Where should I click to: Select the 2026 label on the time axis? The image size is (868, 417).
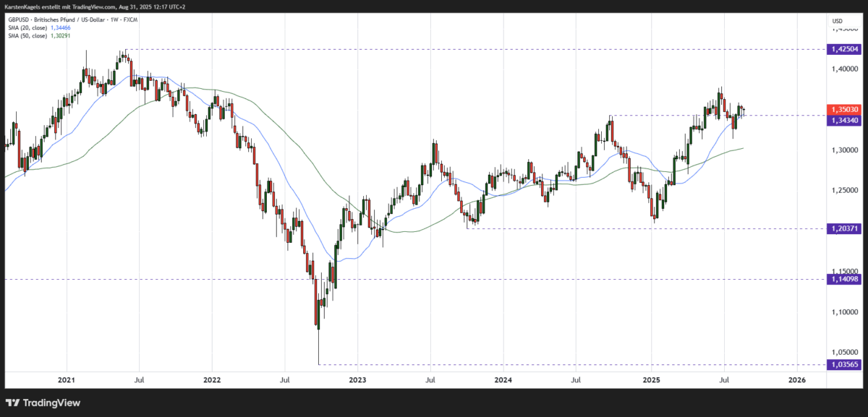coord(796,379)
